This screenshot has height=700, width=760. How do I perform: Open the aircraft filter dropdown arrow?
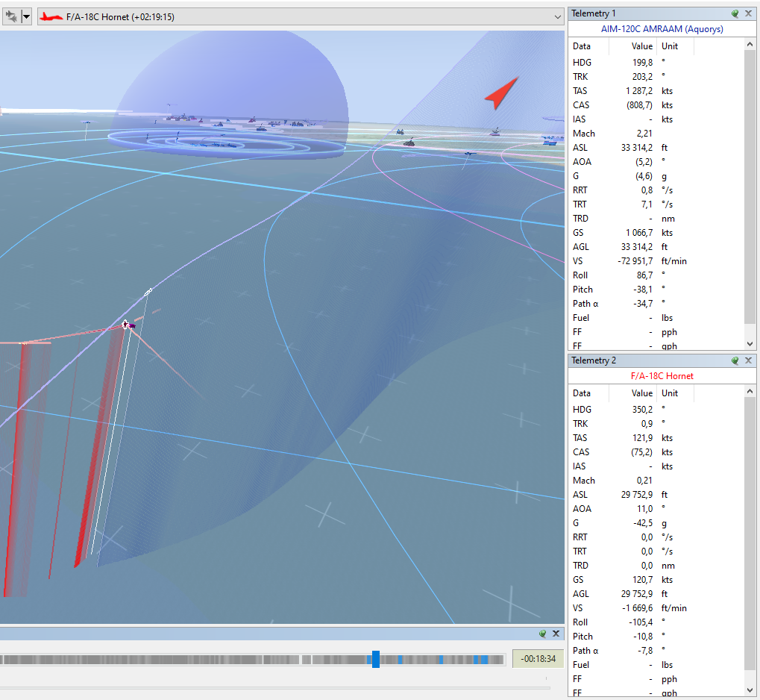[27, 17]
